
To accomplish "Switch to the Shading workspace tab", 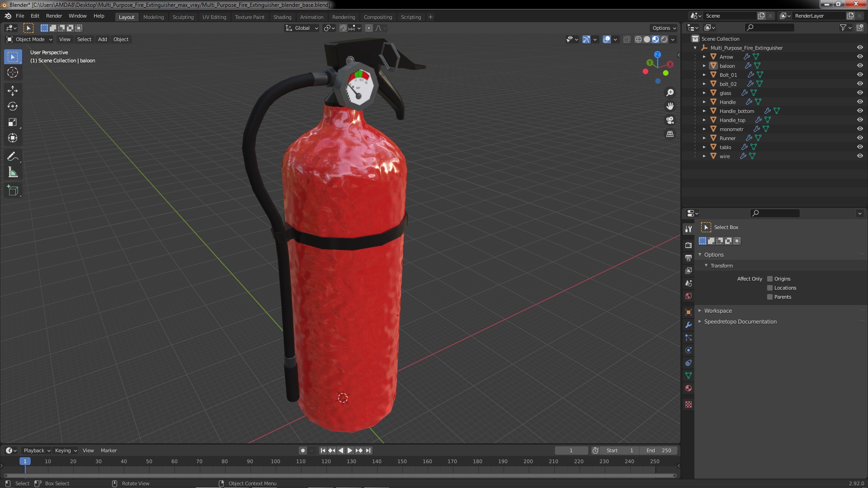I will click(282, 17).
